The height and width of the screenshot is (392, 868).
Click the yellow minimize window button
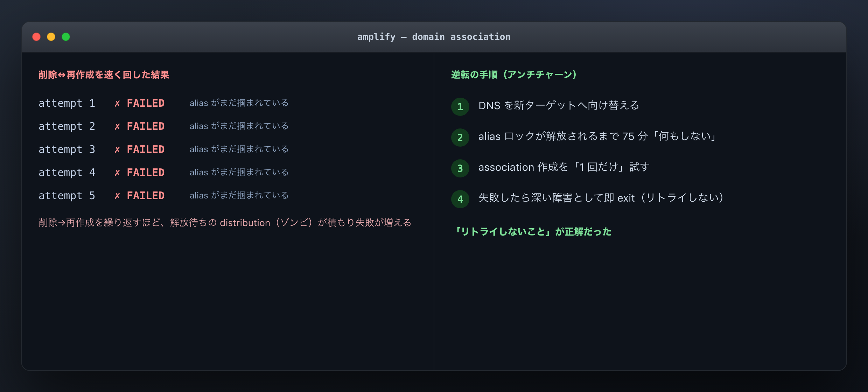(51, 37)
